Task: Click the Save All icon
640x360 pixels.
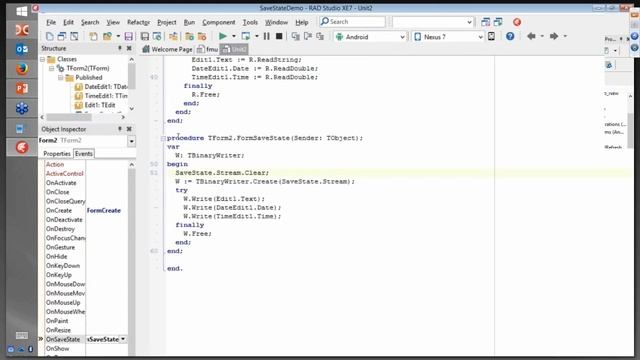Action: tap(144, 37)
